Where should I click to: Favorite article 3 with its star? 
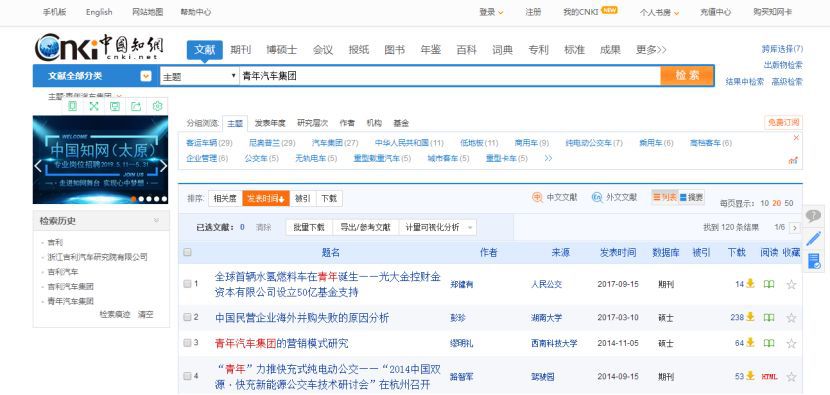(x=791, y=343)
